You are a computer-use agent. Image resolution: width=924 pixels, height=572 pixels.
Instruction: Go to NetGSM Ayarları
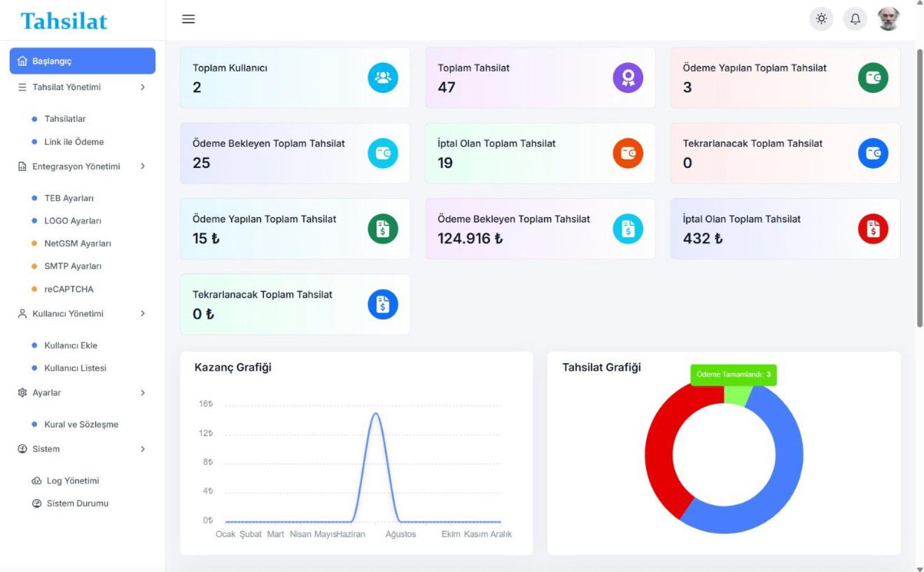point(77,244)
